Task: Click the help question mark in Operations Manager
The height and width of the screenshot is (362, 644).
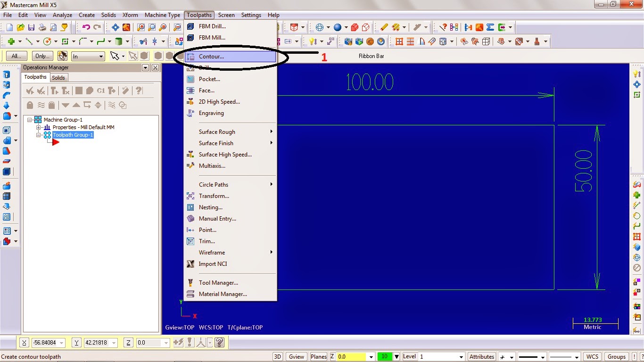Action: (139, 90)
